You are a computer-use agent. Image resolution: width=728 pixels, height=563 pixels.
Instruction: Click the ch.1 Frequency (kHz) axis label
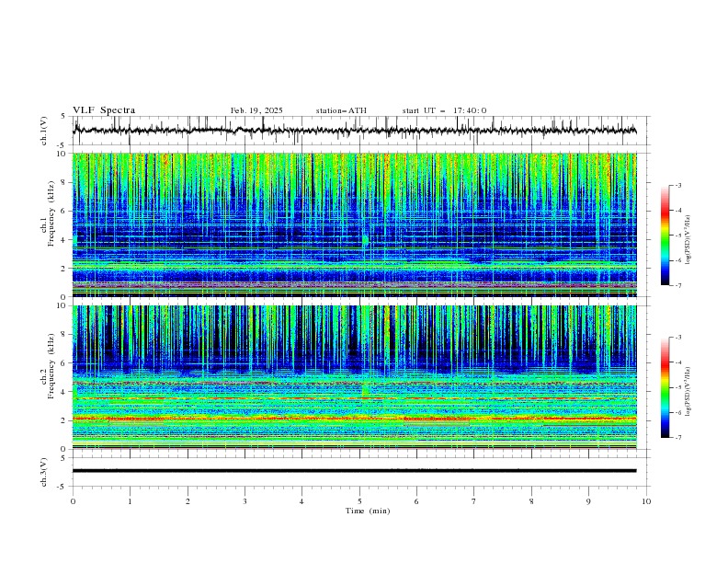click(47, 212)
